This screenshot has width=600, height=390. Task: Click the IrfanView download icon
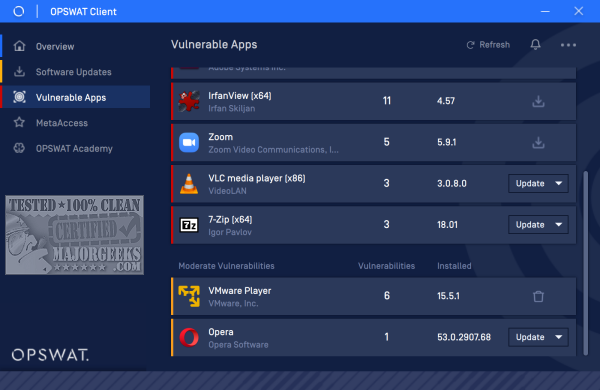(x=538, y=101)
